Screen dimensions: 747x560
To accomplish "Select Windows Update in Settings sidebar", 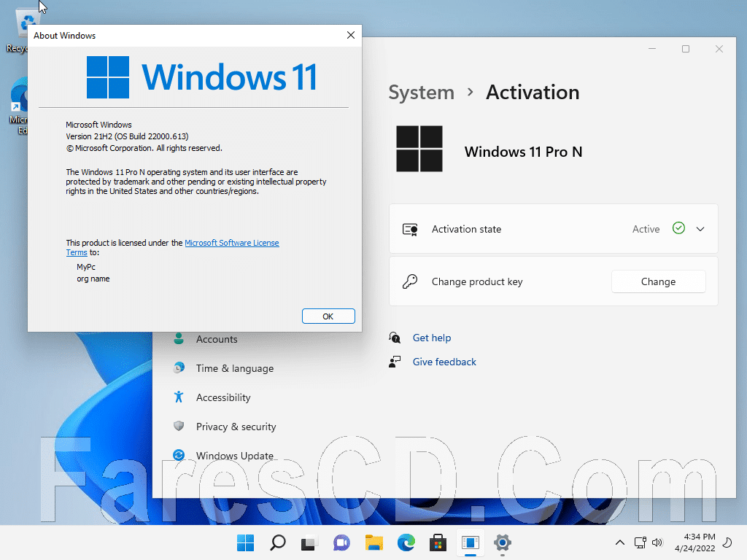I will 234,456.
